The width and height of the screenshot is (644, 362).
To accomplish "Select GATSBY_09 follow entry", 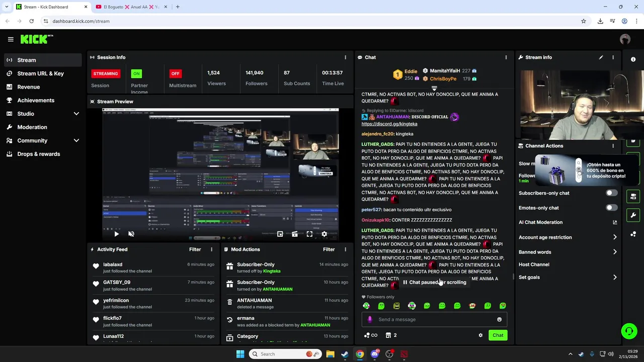I will coord(154,286).
